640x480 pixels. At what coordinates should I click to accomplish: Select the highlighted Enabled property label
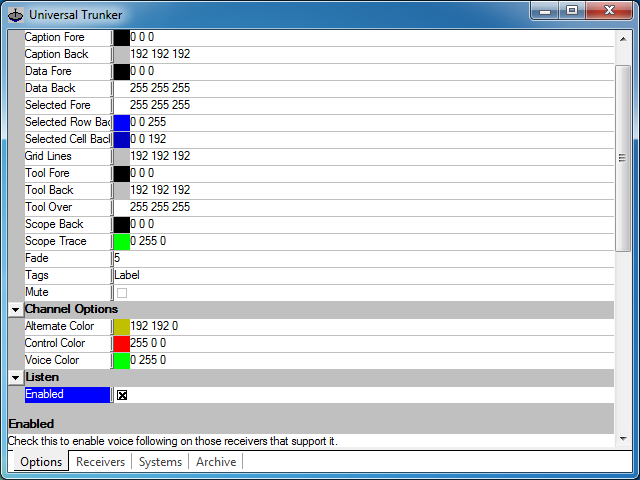[67, 394]
